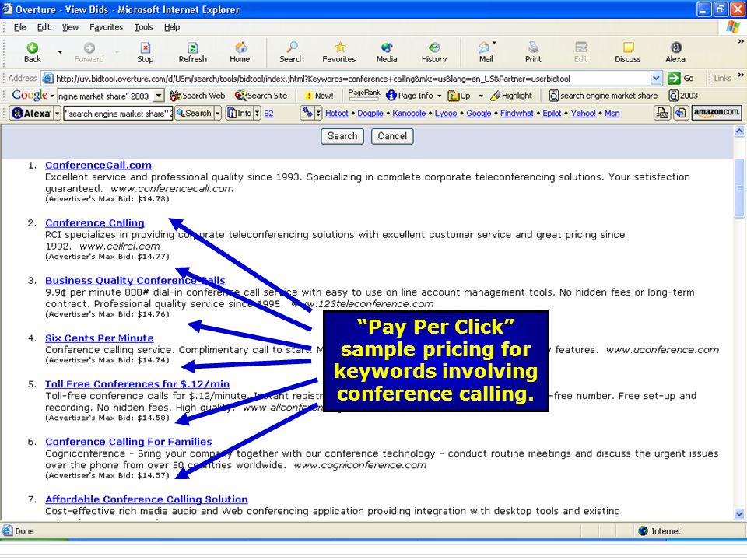Screen dimensions: 747x560
Task: Click the vertical scrollbar up arrow
Action: point(739,131)
